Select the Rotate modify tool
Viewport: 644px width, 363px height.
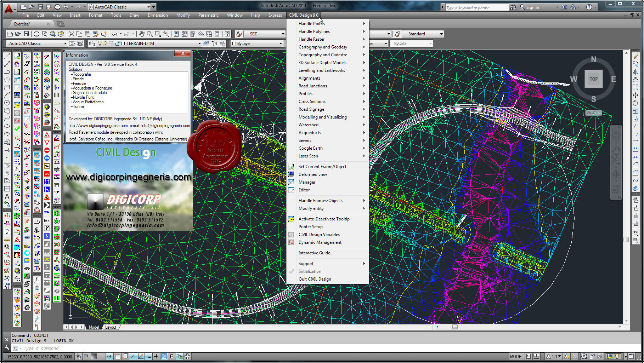click(x=636, y=103)
